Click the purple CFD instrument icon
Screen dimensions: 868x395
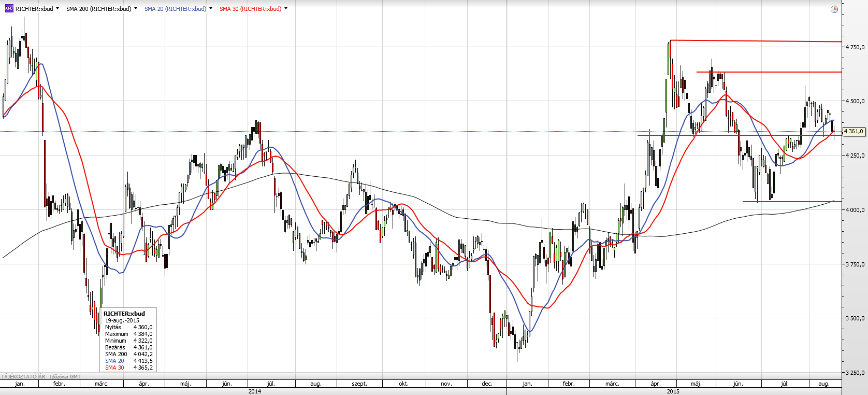(9, 9)
